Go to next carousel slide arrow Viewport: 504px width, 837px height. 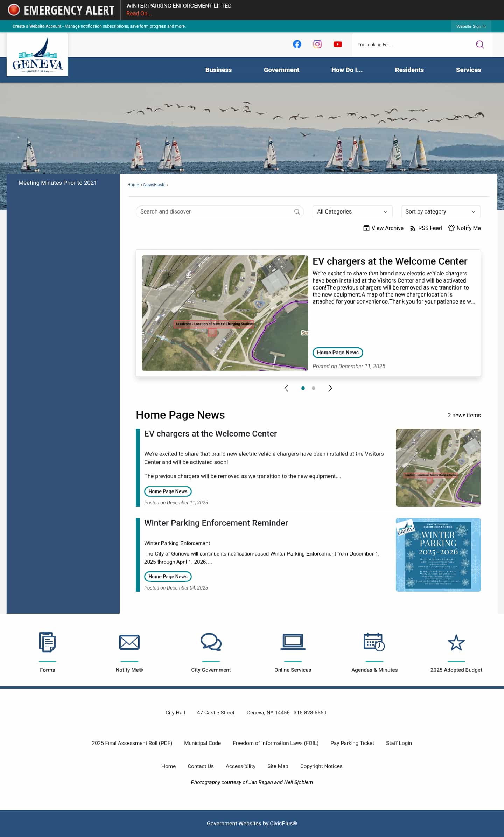coord(330,388)
